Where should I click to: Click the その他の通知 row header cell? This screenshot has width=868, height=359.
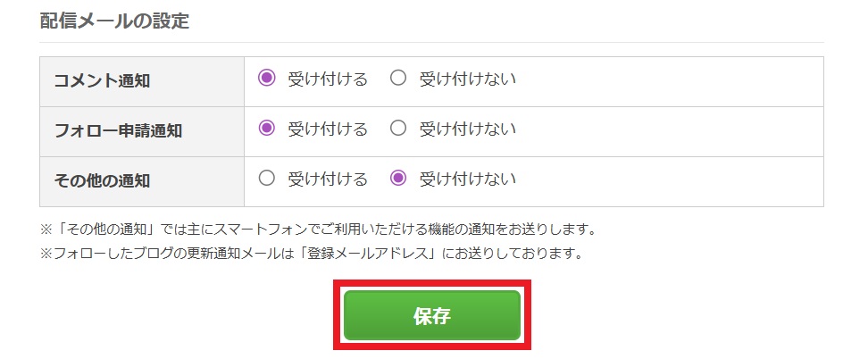[x=102, y=181]
